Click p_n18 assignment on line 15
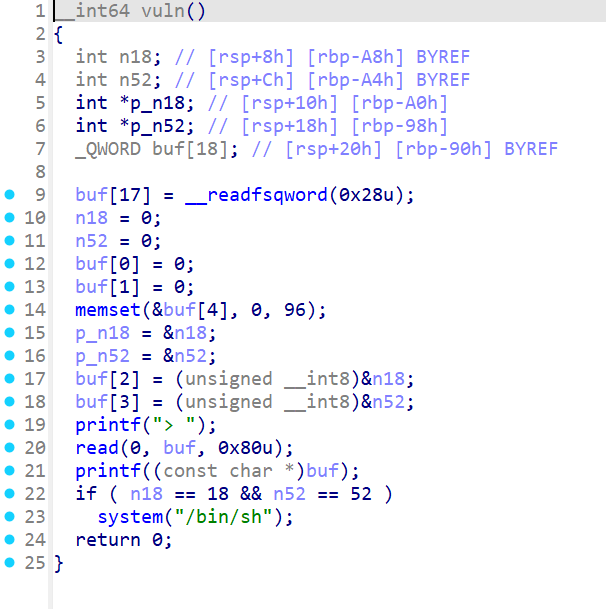 [103, 333]
